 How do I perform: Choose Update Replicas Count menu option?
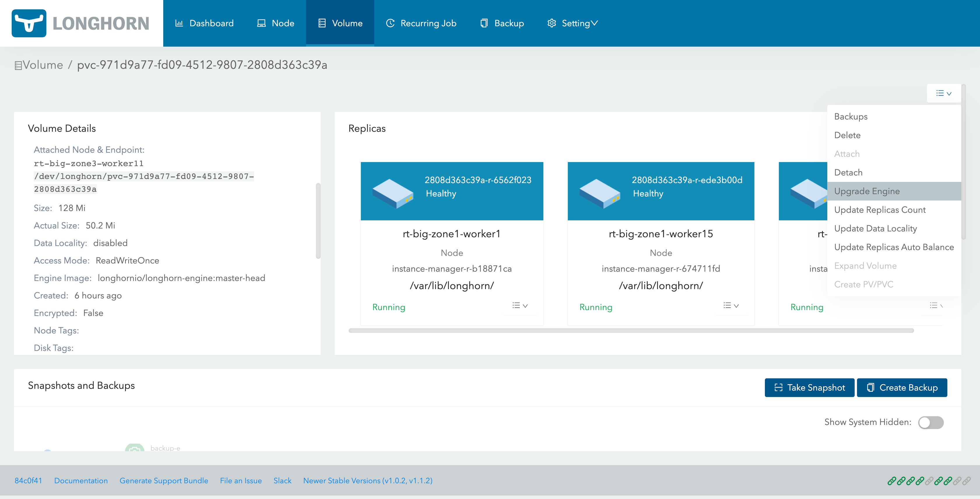pyautogui.click(x=879, y=210)
